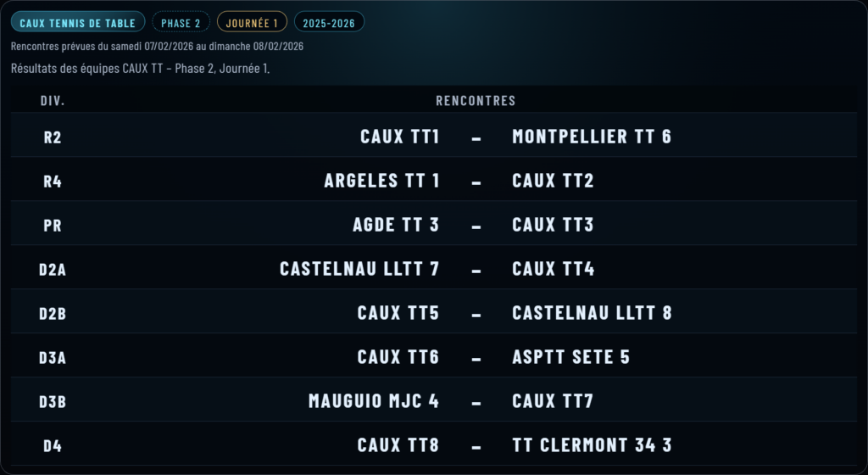Click the TT CLERMONT 34 3 team
868x475 pixels.
592,445
